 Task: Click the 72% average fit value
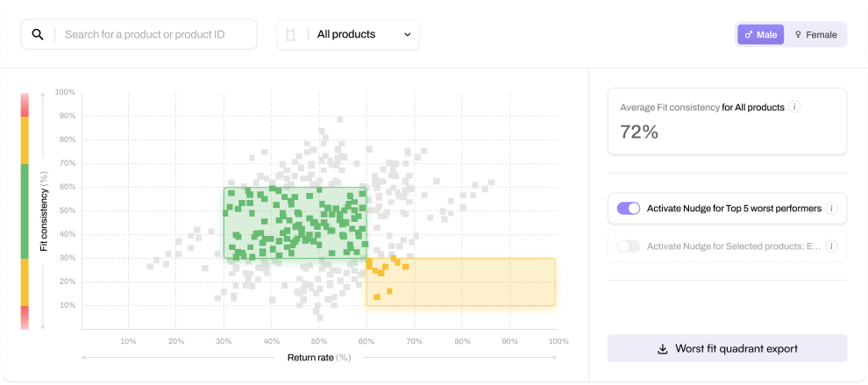pos(639,132)
